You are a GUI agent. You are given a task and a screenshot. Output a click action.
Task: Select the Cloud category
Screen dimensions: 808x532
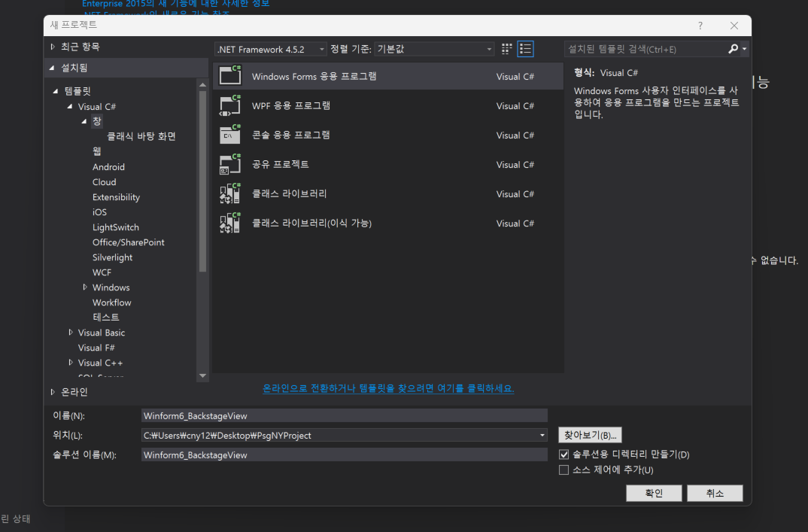point(104,182)
